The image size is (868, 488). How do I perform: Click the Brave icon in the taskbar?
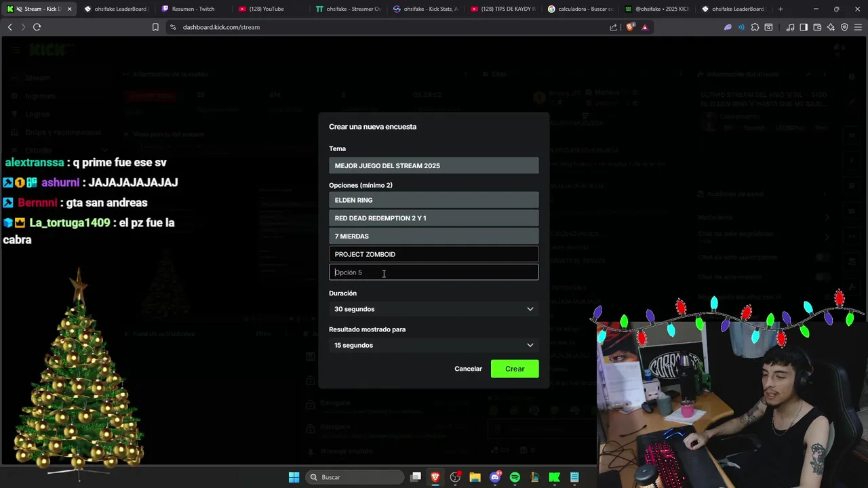435,477
